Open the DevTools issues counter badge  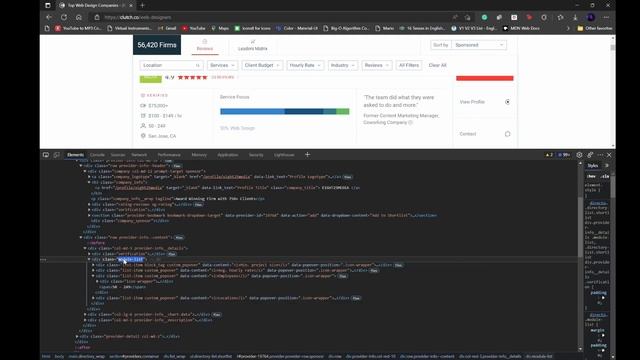(x=564, y=155)
